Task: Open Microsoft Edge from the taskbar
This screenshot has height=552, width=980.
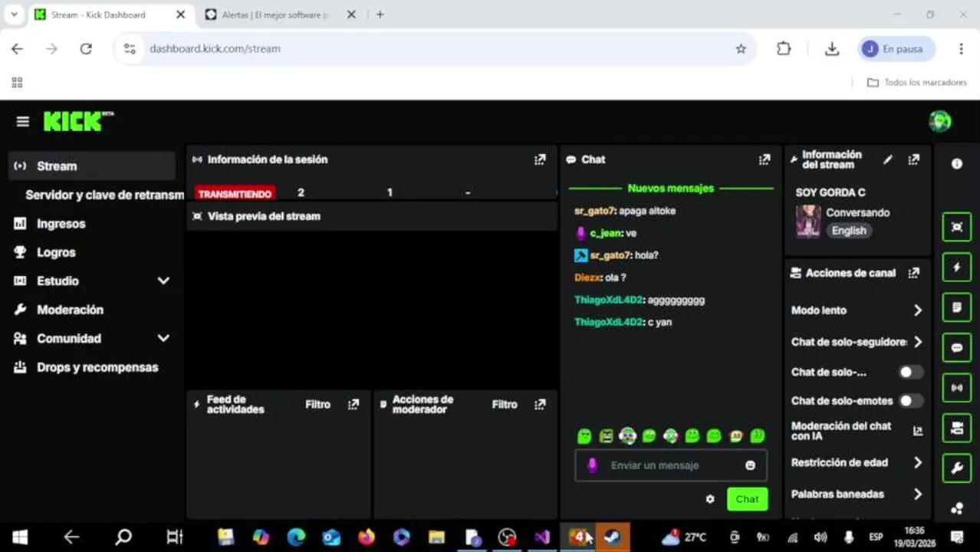Action: pyautogui.click(x=296, y=537)
